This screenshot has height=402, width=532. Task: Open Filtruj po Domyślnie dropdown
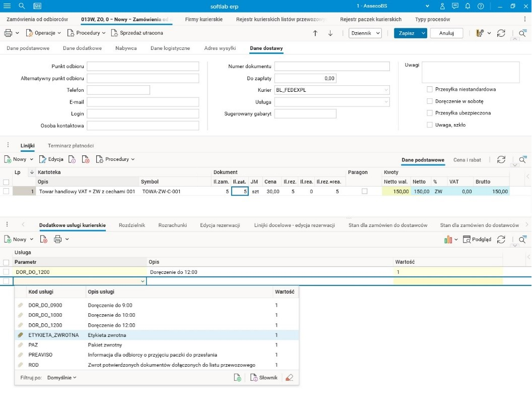click(x=62, y=377)
